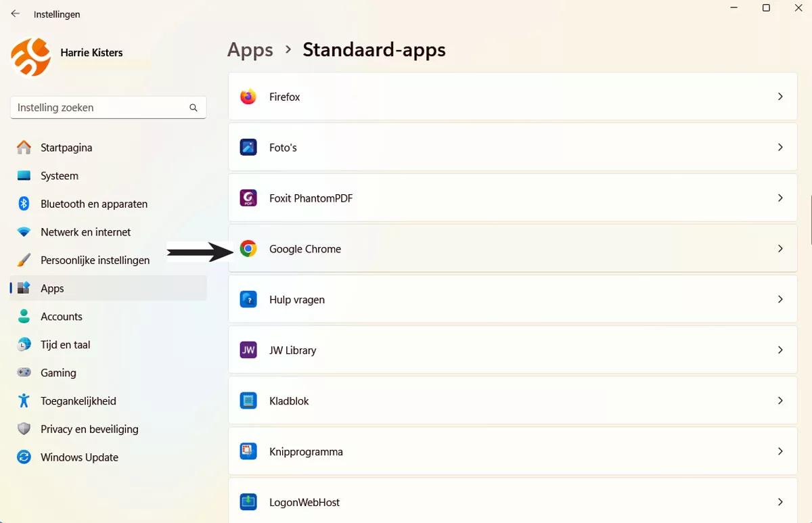Screen dimensions: 812x523
Task: Select the Apps sidebar label
Action: coord(52,288)
